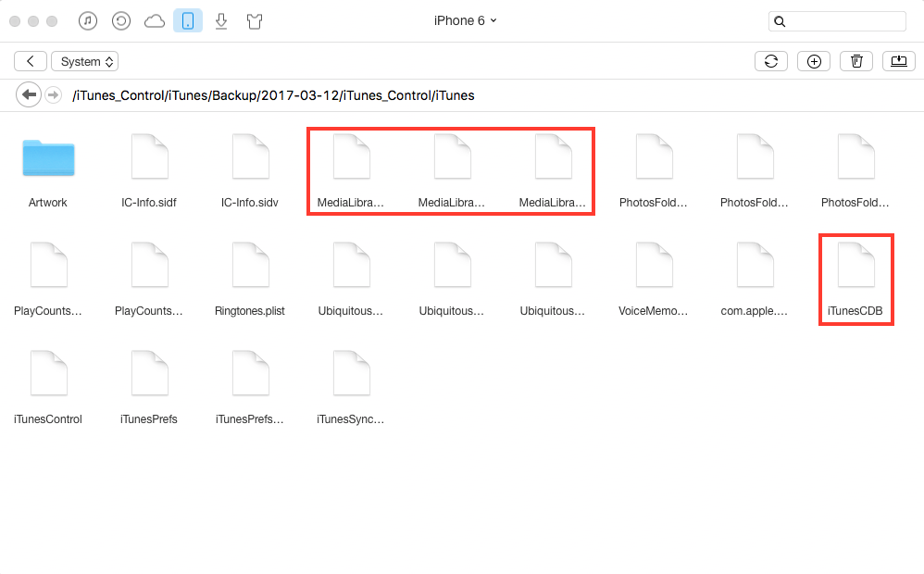Select the iTunesSync… file

tap(351, 389)
